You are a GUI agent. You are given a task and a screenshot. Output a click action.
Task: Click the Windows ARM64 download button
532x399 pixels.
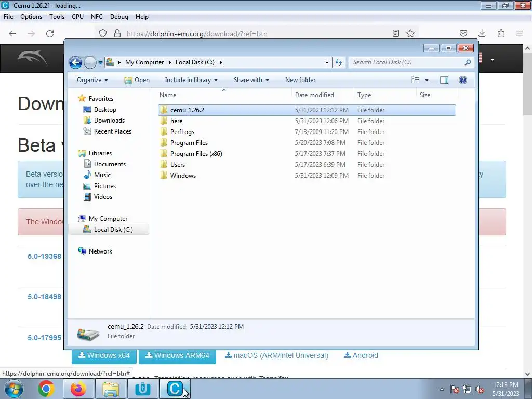pos(177,355)
